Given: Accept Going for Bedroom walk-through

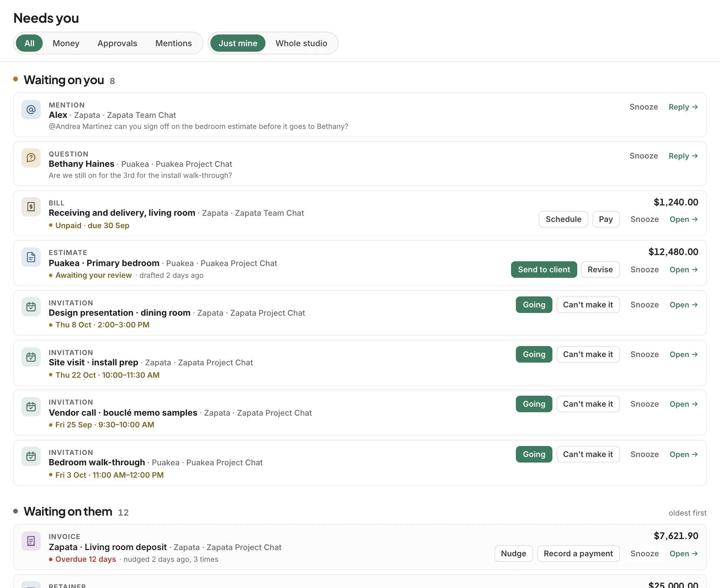Looking at the screenshot, I should pyautogui.click(x=534, y=454).
